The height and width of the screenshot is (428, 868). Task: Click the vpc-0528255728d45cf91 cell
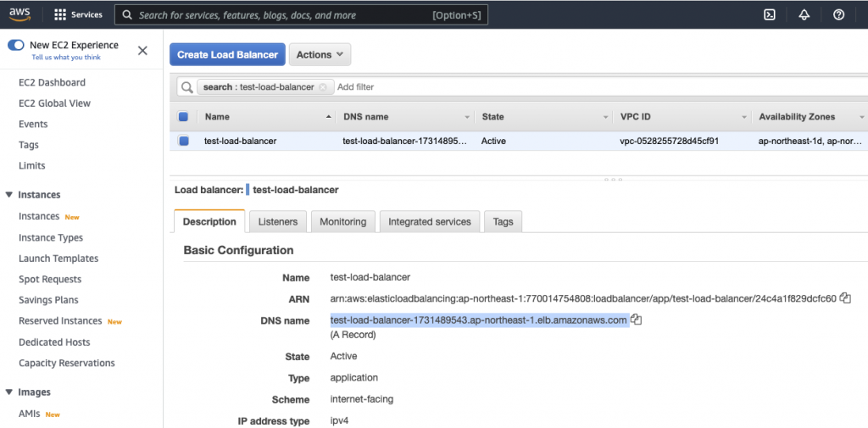[670, 141]
